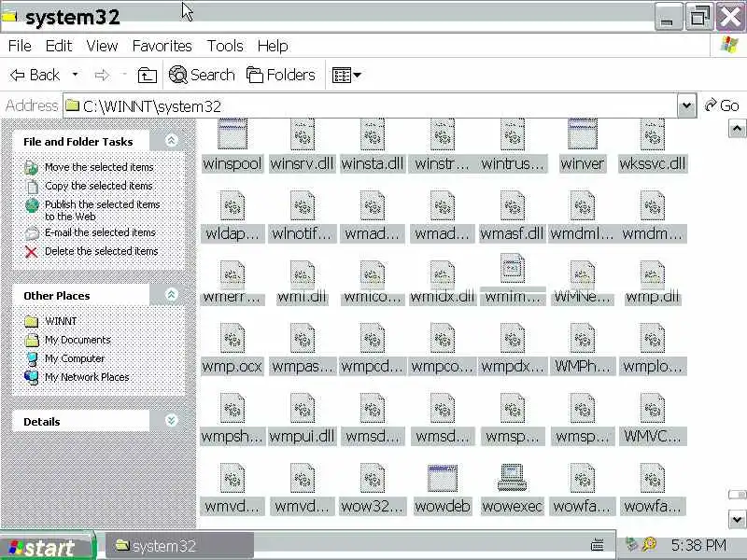This screenshot has height=560, width=747.
Task: Select the wow32… file icon
Action: click(373, 478)
